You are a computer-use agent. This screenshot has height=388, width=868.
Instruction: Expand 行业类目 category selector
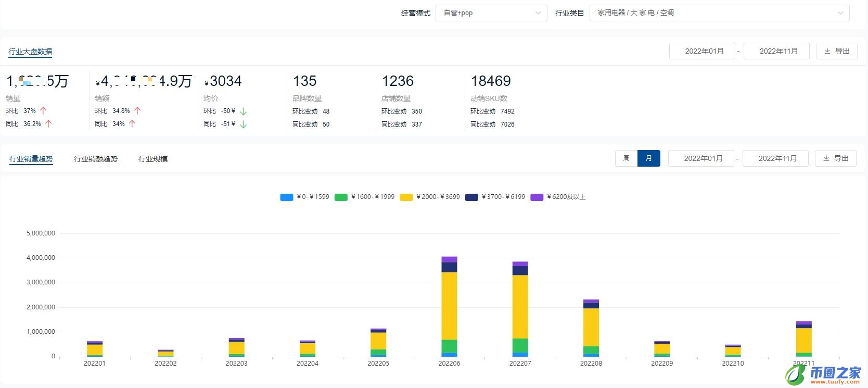point(719,13)
